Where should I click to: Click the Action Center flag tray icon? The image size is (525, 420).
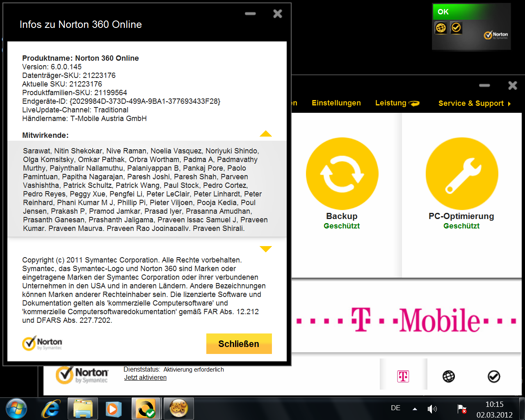click(461, 409)
